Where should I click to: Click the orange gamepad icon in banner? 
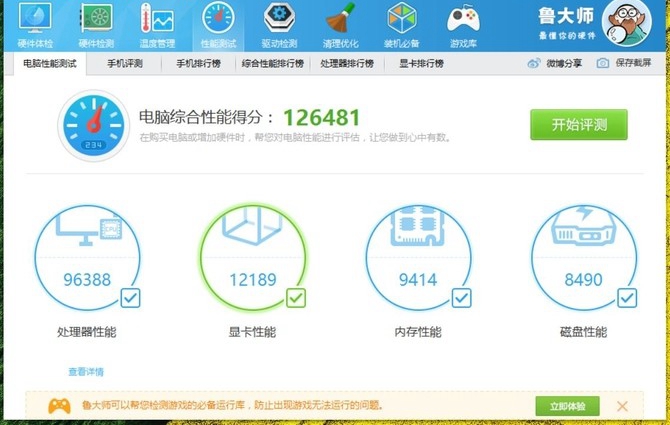coord(59,405)
